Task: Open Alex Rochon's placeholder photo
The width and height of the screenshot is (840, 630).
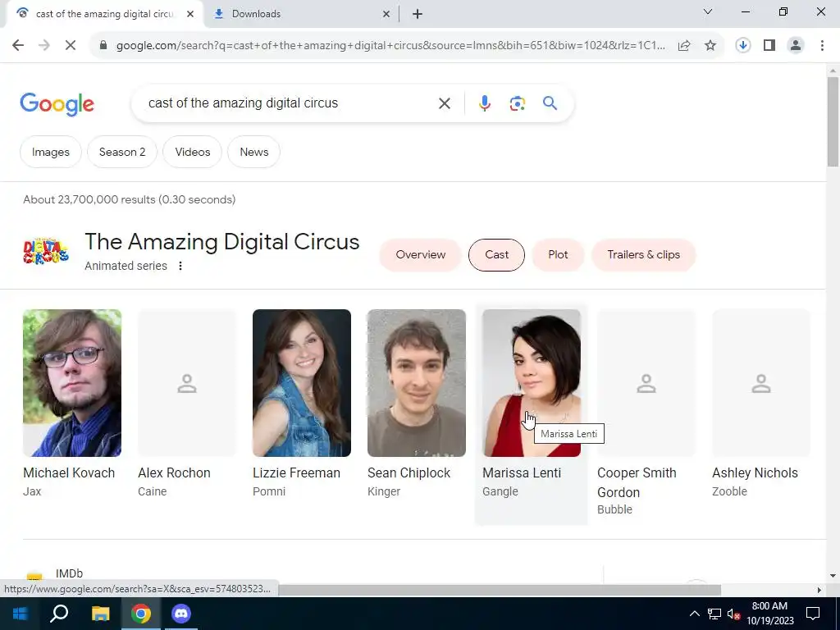Action: point(187,382)
